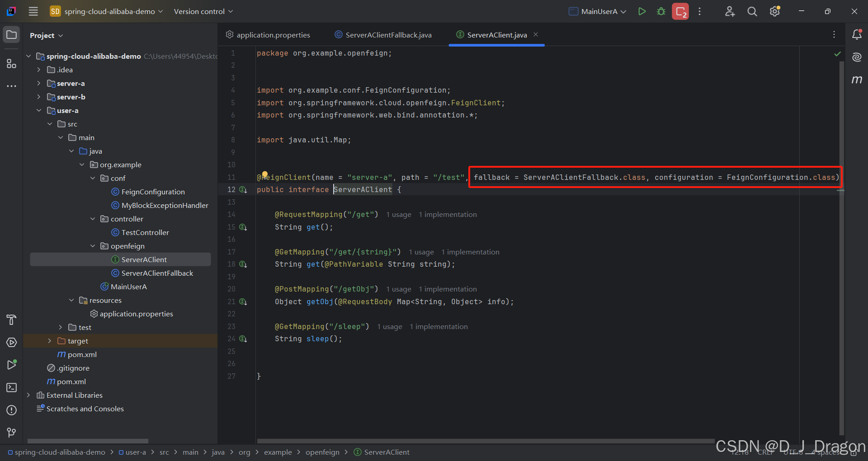Switch to ServerAClientFallback.java tab
Screen dimensions: 868x461
point(383,35)
